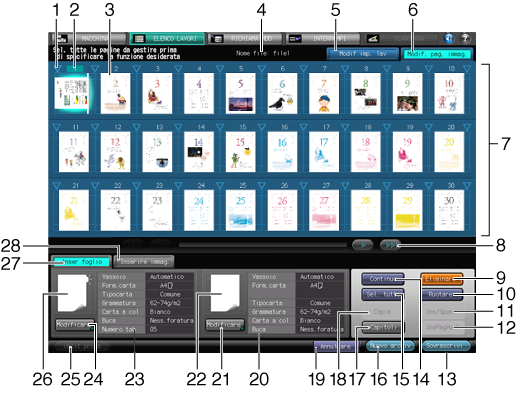516x394 pixels.
Task: Click insertion triangle after page 10
Action: tap(467, 69)
